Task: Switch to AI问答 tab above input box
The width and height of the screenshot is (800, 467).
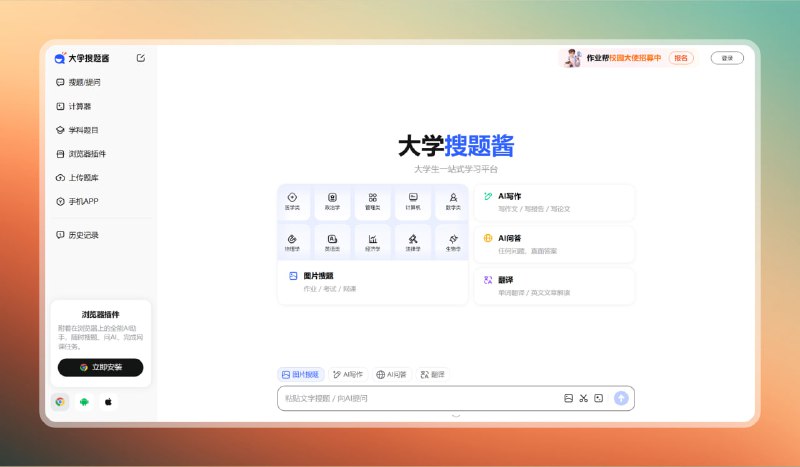Action: pyautogui.click(x=392, y=375)
